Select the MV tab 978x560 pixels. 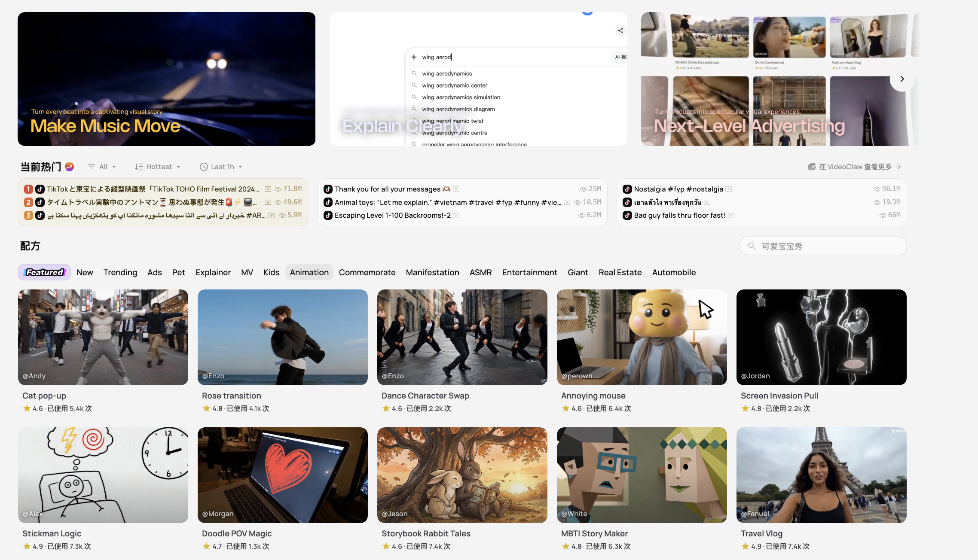coord(247,272)
